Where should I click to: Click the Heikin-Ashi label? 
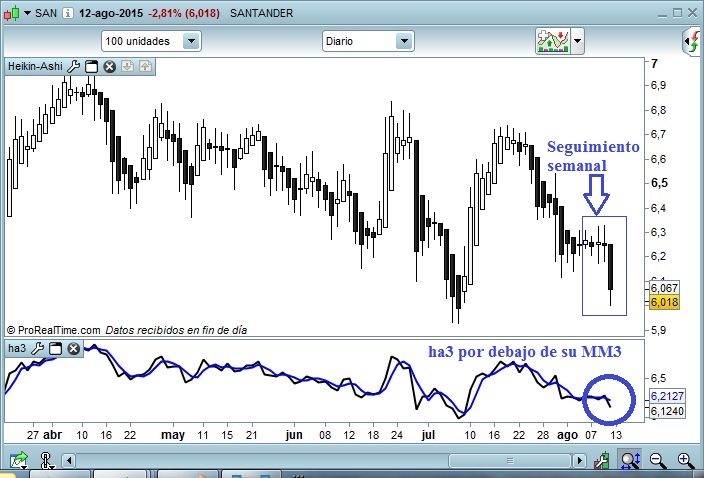click(x=35, y=66)
